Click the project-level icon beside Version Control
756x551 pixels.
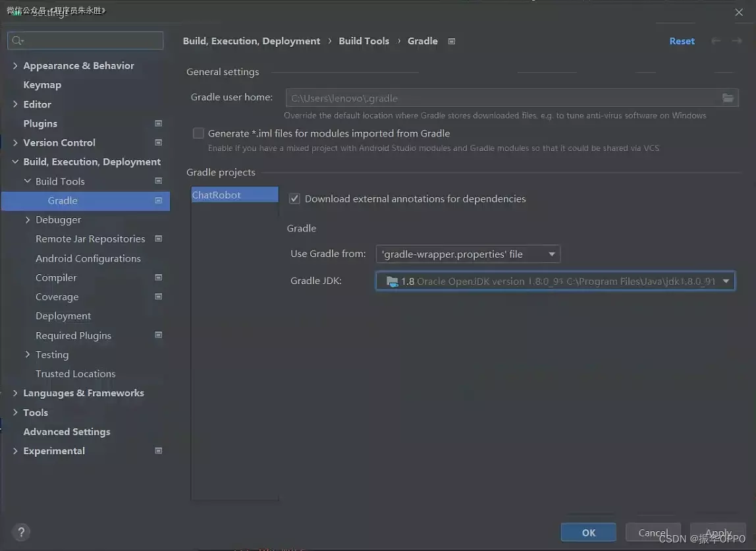click(x=158, y=142)
